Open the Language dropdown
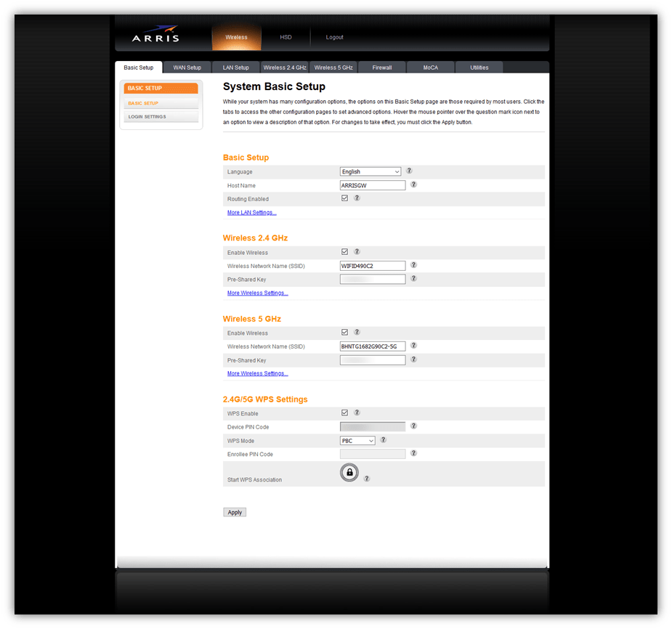 click(371, 171)
